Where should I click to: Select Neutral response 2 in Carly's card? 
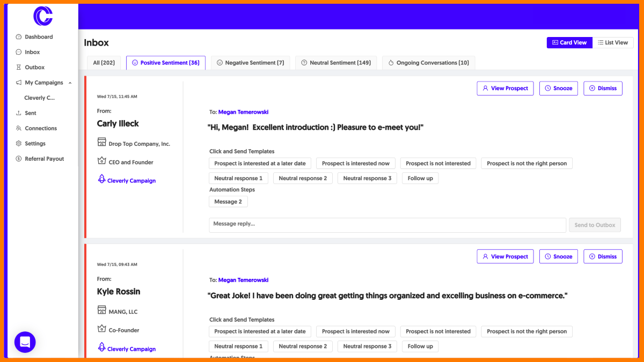click(x=303, y=179)
